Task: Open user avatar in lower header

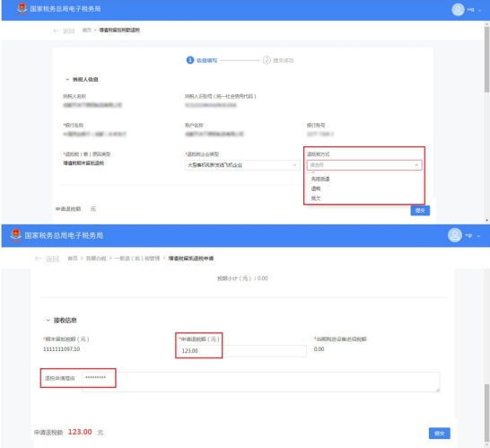Action: [455, 235]
